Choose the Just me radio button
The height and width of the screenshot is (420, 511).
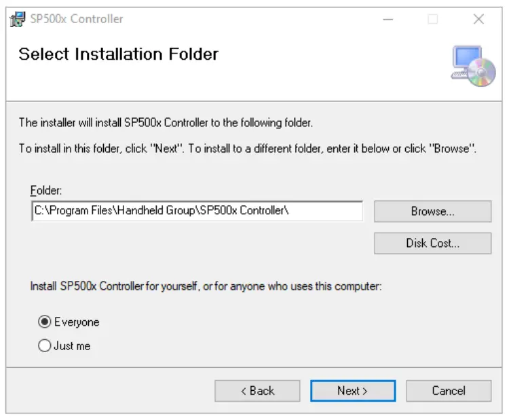[45, 346]
